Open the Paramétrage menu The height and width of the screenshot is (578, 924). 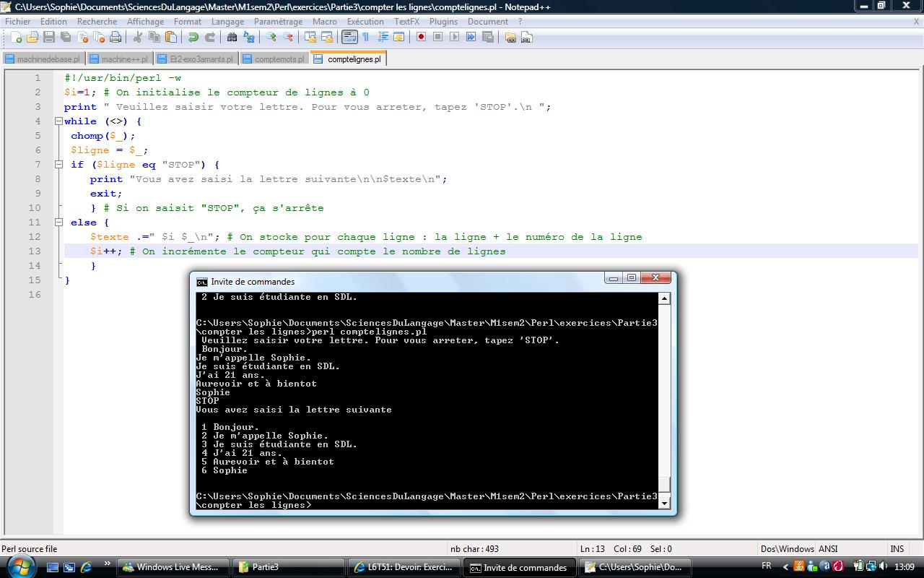pyautogui.click(x=278, y=22)
